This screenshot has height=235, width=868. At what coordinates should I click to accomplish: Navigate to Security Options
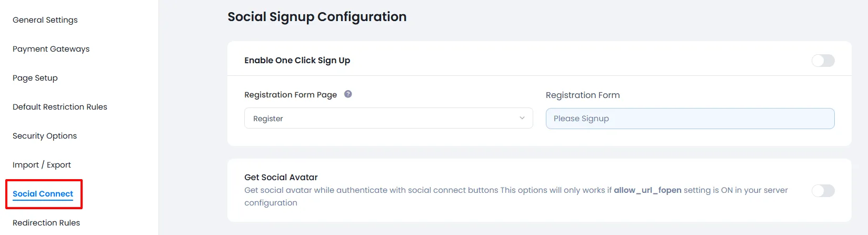[x=45, y=136]
